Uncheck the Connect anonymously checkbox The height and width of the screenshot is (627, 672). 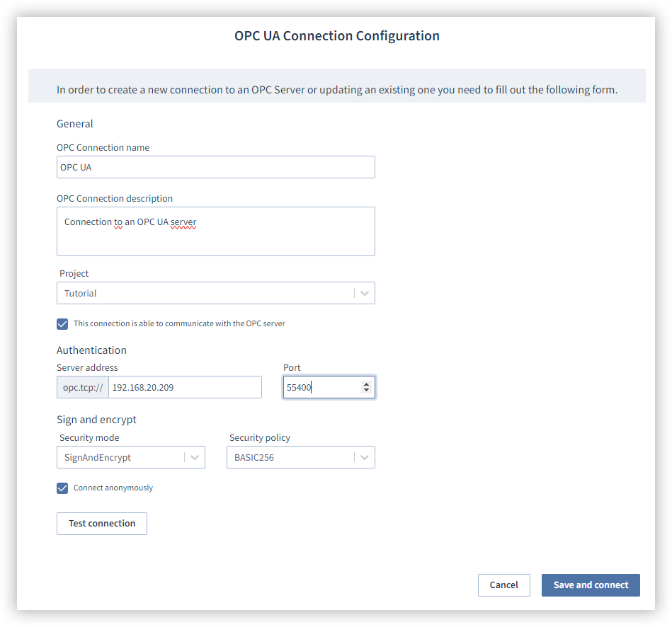pos(62,488)
